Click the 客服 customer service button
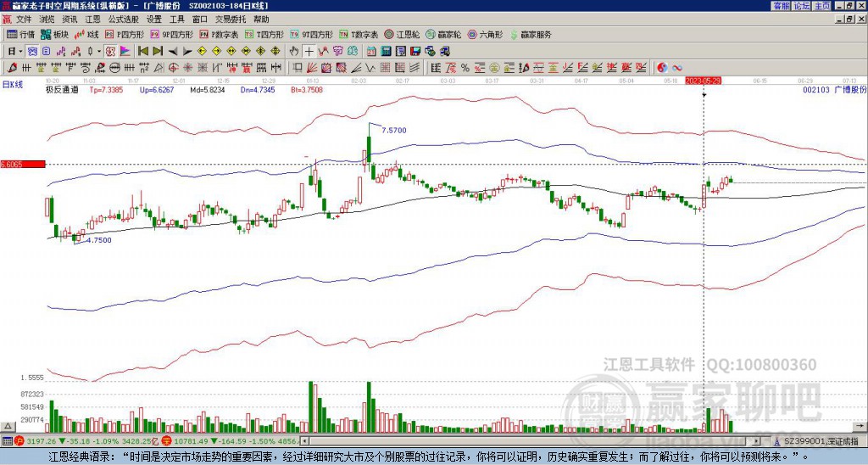This screenshot has width=868, height=465. 781,6
